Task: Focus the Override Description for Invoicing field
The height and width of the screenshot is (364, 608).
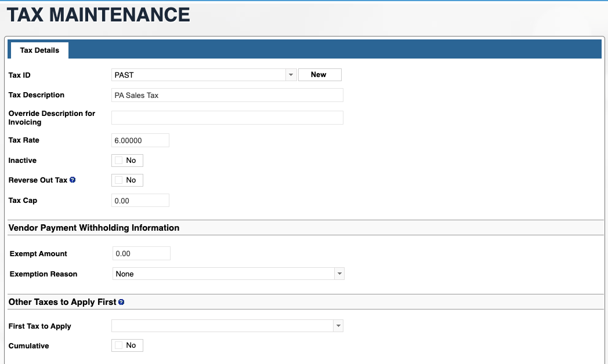Action: click(227, 118)
